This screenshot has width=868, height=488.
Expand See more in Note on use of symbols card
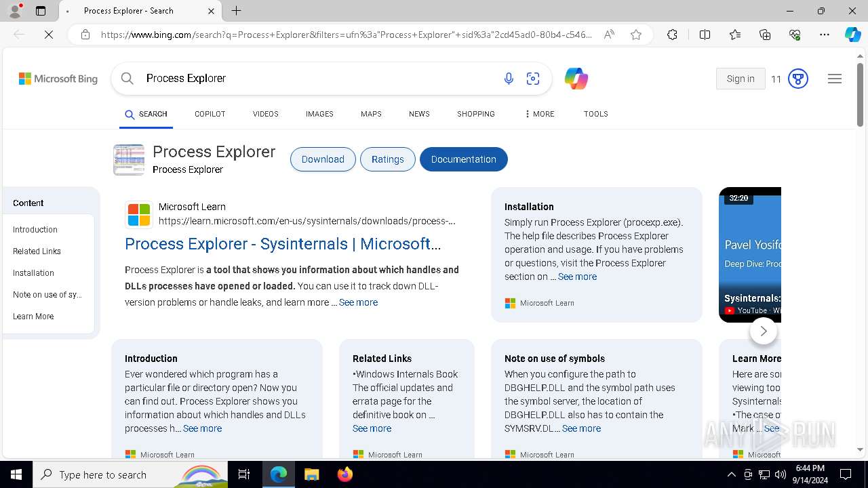coord(581,428)
